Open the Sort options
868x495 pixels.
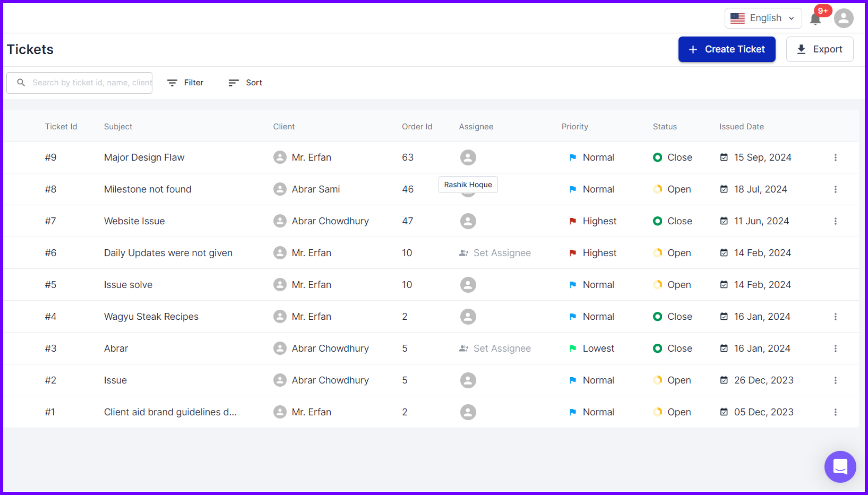pyautogui.click(x=245, y=83)
